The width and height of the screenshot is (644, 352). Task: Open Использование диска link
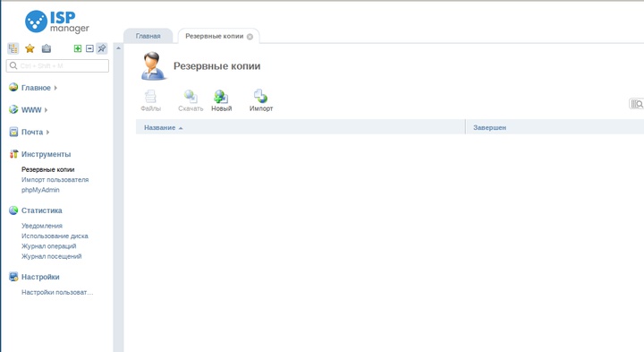pyautogui.click(x=55, y=236)
